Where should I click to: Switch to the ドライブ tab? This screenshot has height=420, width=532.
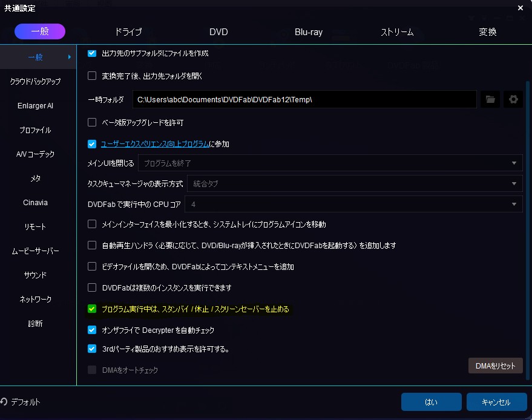click(x=128, y=32)
